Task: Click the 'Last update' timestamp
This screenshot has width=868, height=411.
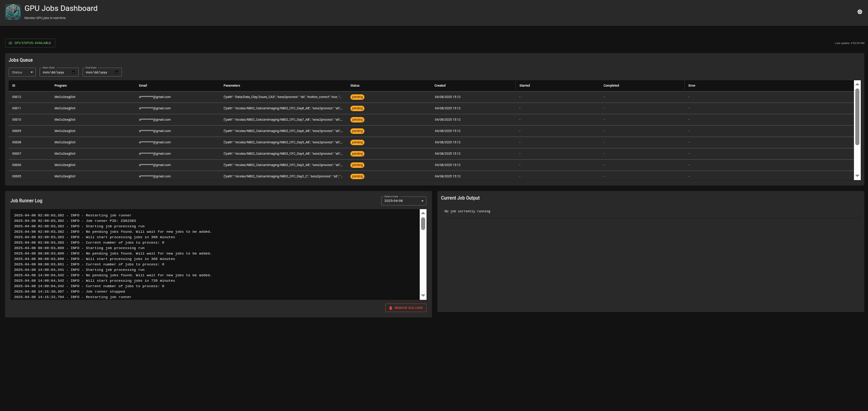Action: click(849, 43)
